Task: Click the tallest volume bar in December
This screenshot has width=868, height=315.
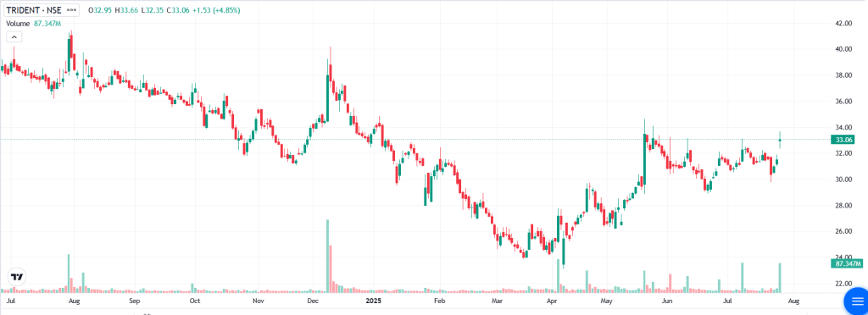Action: (x=327, y=256)
